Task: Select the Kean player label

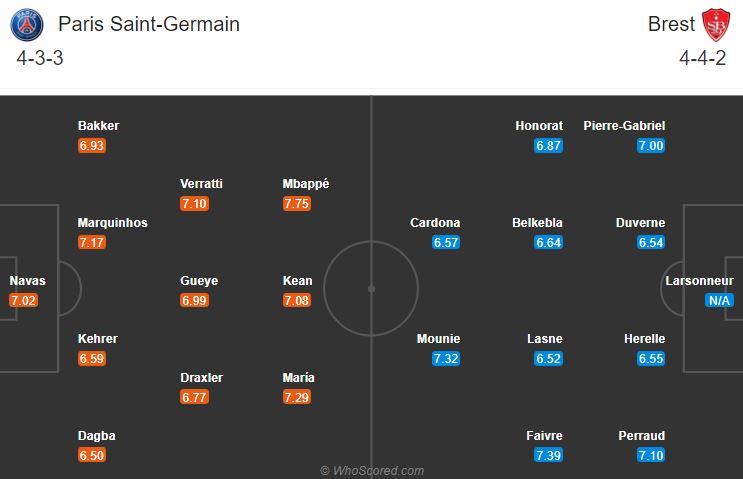Action: click(298, 280)
